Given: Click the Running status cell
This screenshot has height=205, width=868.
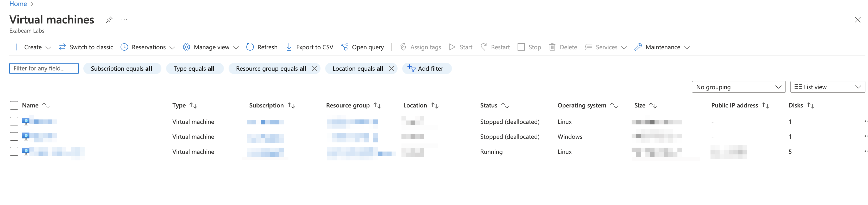Looking at the screenshot, I should tap(491, 152).
